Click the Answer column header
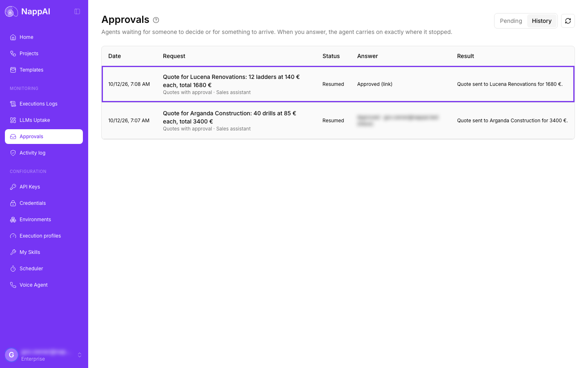Image resolution: width=588 pixels, height=368 pixels. pyautogui.click(x=367, y=56)
